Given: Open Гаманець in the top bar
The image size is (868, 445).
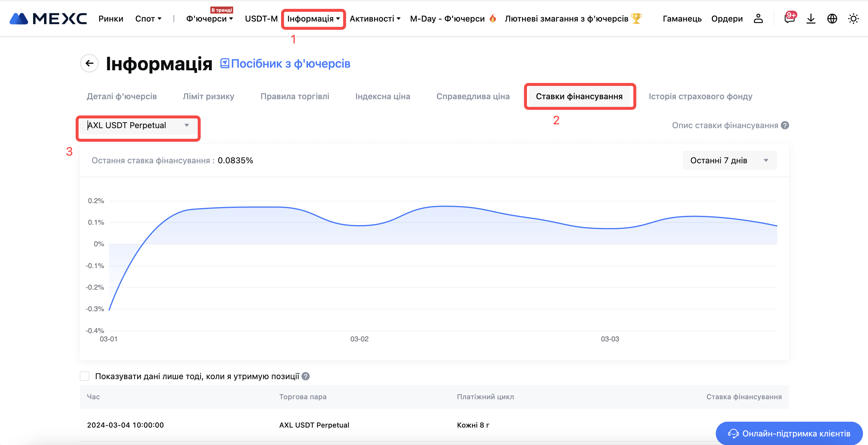Looking at the screenshot, I should [682, 19].
